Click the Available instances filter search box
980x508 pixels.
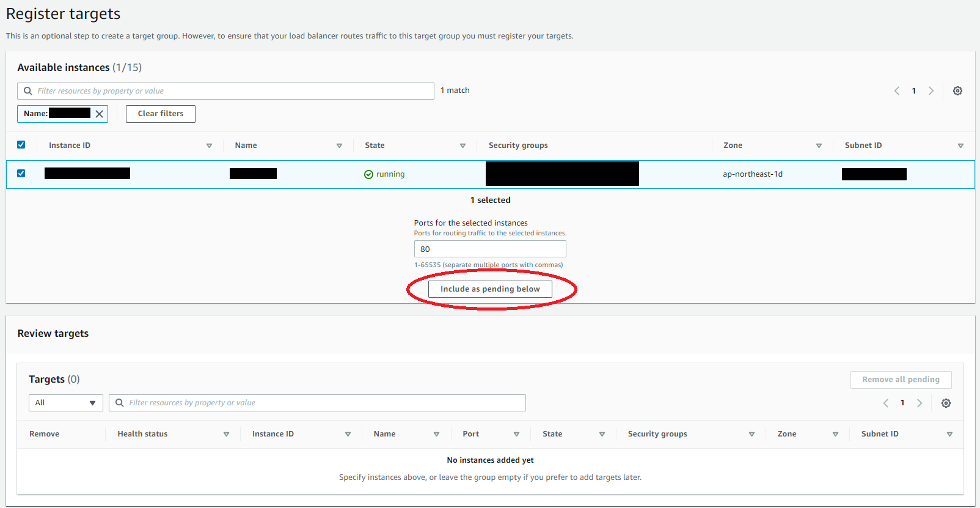[225, 91]
